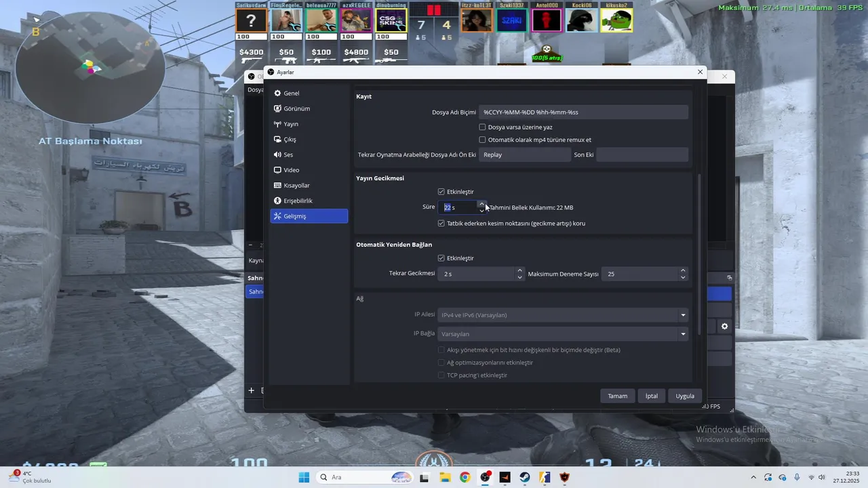The width and height of the screenshot is (868, 488).
Task: Increase Tekrar Gecikmesi with up arrow
Action: [x=520, y=270]
